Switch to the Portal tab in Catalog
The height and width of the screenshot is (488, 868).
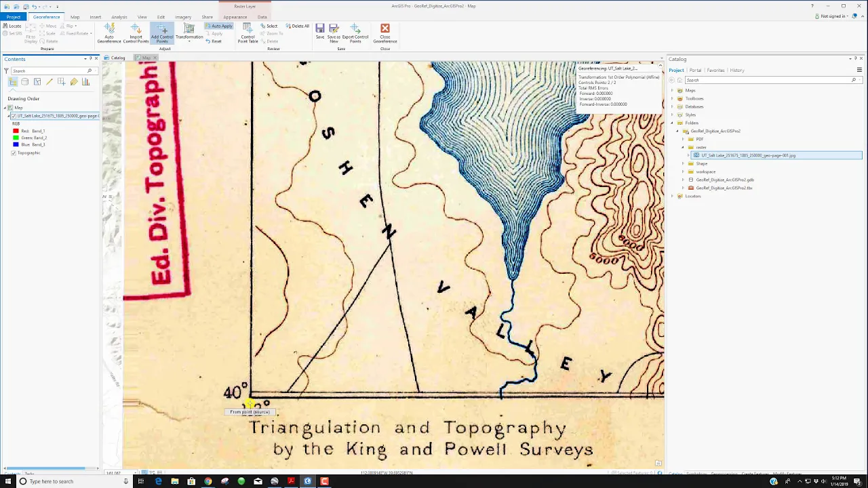click(695, 70)
